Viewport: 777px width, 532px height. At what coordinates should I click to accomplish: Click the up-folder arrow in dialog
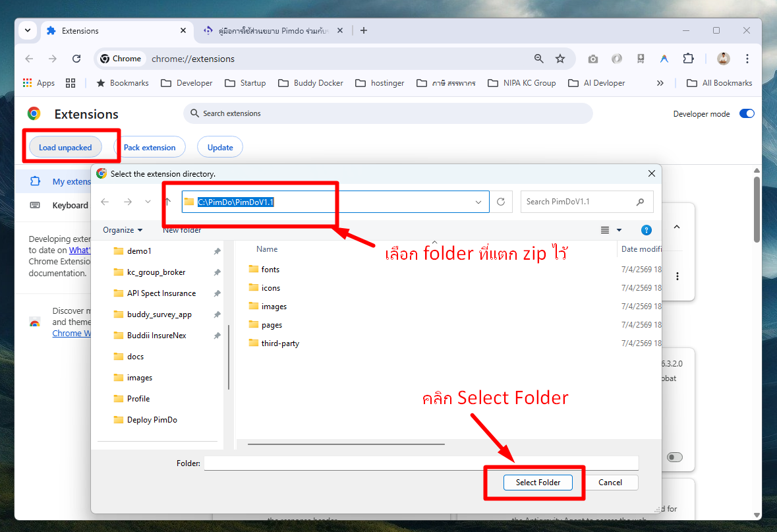click(168, 202)
